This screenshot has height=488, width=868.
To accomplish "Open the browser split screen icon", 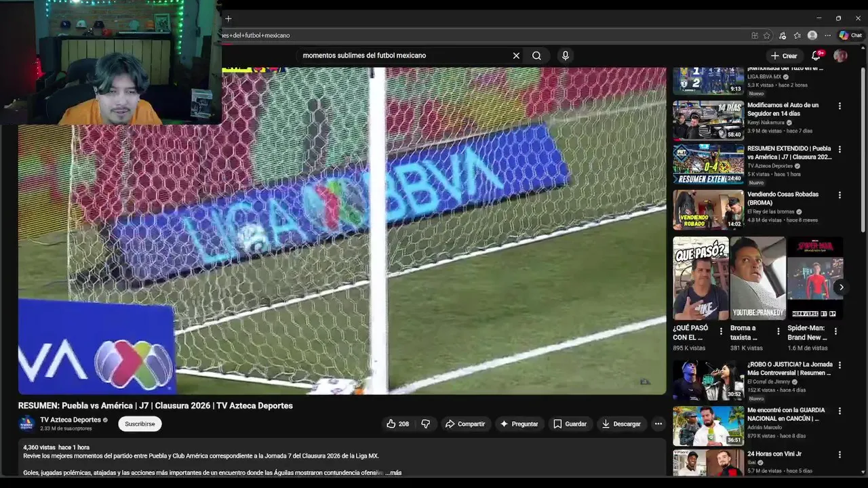I will [755, 35].
